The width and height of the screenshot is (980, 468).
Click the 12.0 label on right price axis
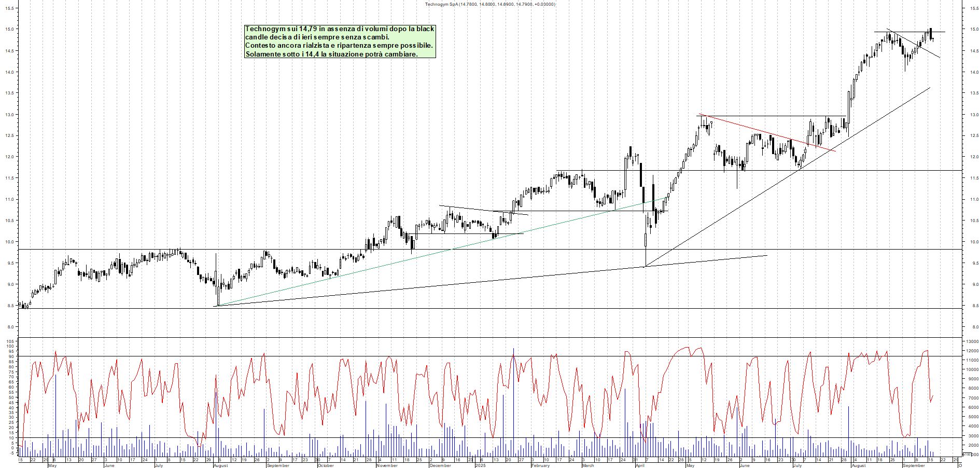coord(974,157)
